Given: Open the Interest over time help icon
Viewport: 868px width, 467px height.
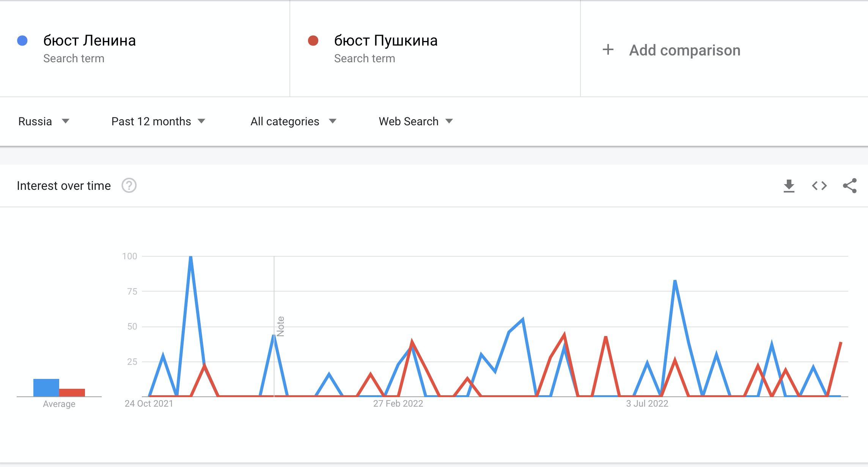Looking at the screenshot, I should pyautogui.click(x=129, y=186).
